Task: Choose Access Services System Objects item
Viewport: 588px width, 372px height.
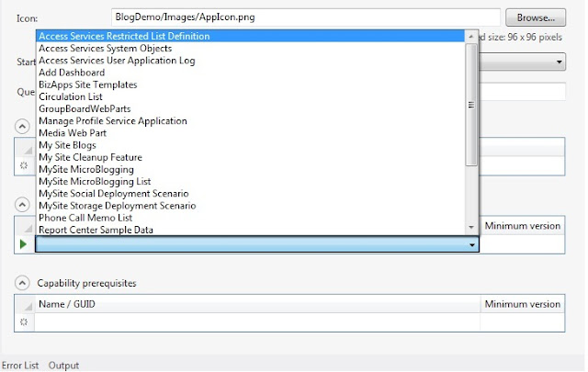Action: pyautogui.click(x=251, y=49)
